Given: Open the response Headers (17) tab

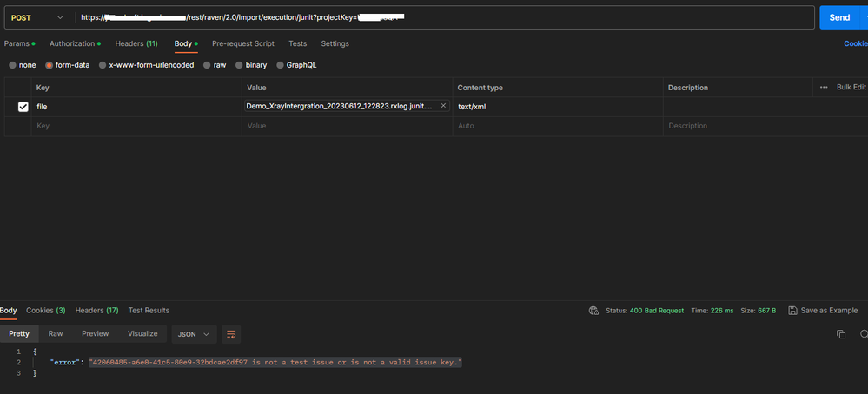Looking at the screenshot, I should point(96,311).
